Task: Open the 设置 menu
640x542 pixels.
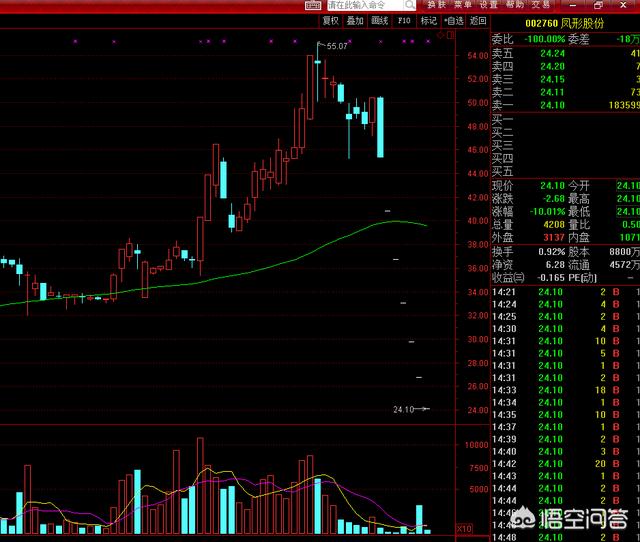Action: (487, 5)
